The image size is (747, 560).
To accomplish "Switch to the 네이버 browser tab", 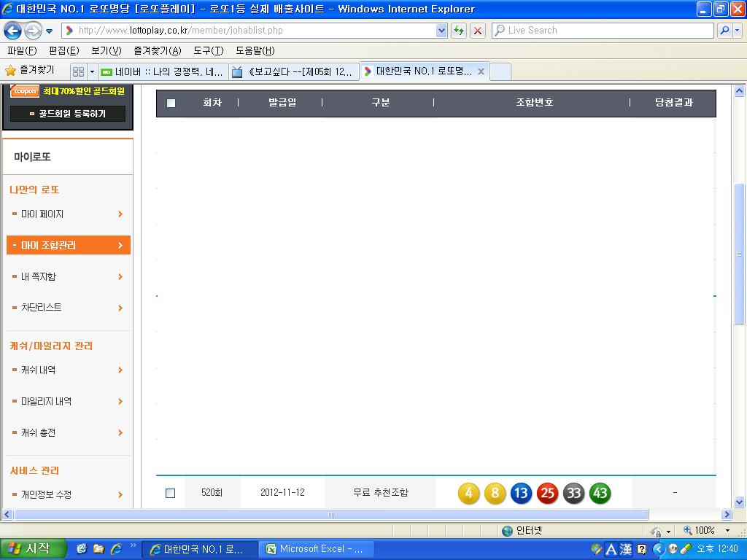I will pyautogui.click(x=162, y=71).
